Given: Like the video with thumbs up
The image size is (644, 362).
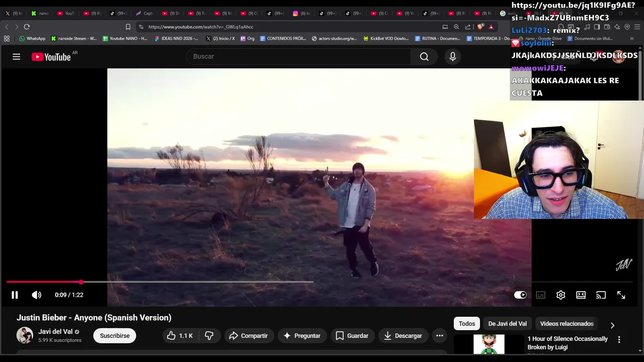Looking at the screenshot, I should (180, 336).
